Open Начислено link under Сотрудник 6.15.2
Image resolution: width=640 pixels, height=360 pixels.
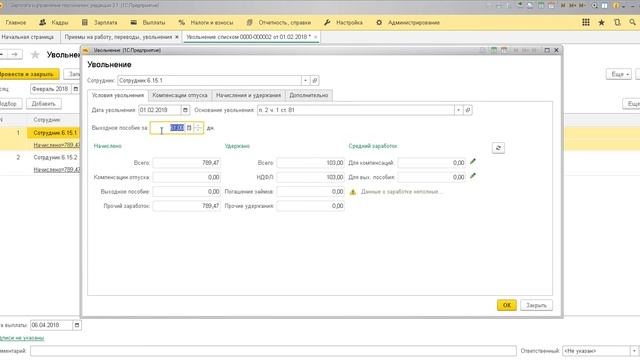pos(57,169)
